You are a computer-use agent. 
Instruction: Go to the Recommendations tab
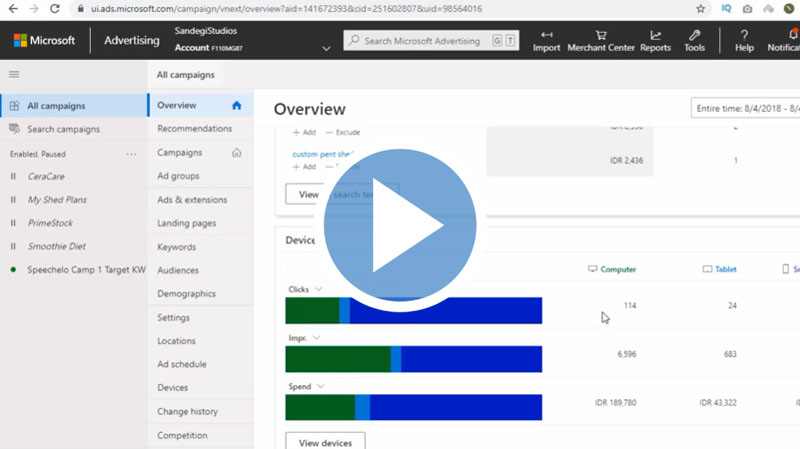click(194, 129)
